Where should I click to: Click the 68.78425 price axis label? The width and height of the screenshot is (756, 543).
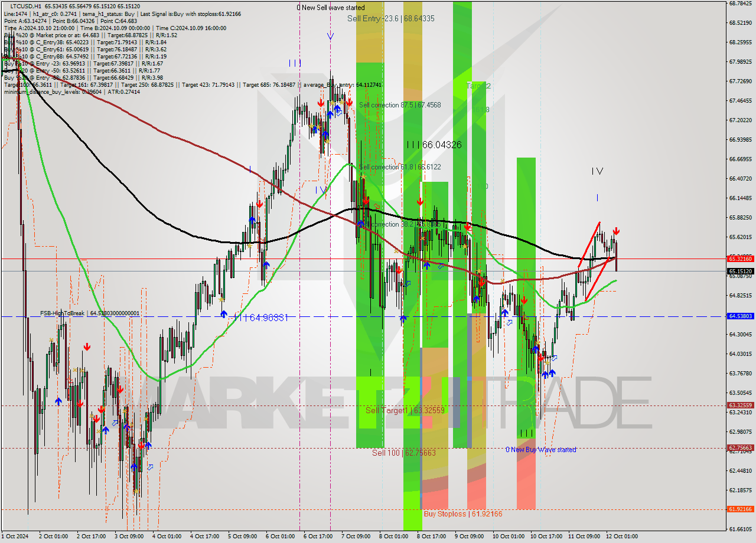740,4
